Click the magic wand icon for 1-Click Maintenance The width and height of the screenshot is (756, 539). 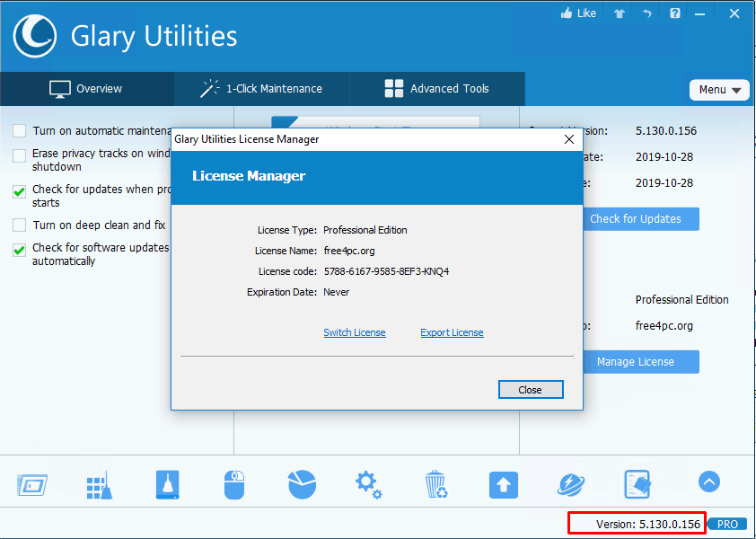click(210, 89)
